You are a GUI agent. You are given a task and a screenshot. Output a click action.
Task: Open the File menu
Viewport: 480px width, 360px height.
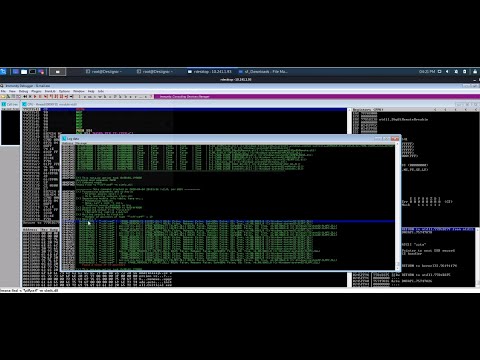[x=3, y=91]
